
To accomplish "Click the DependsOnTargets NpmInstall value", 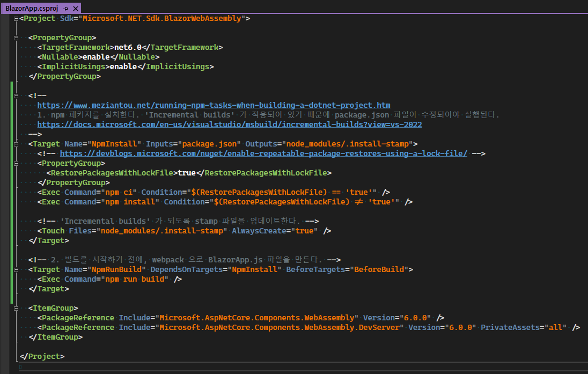I will click(x=255, y=270).
